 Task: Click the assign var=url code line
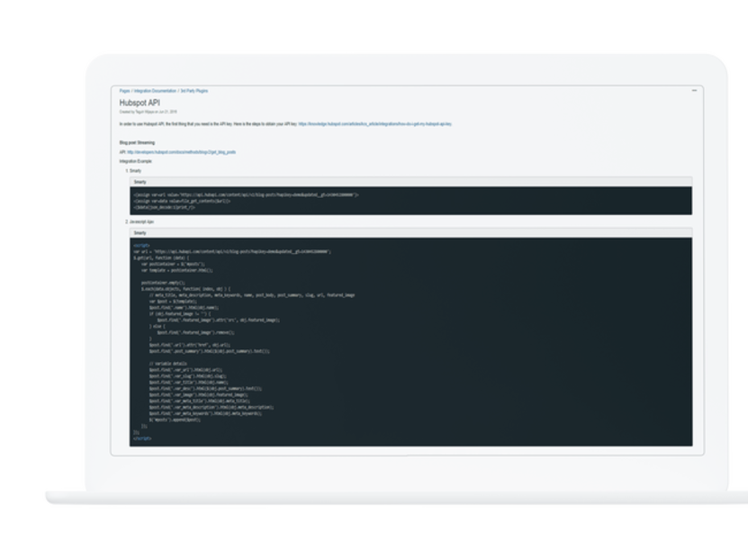(246, 194)
